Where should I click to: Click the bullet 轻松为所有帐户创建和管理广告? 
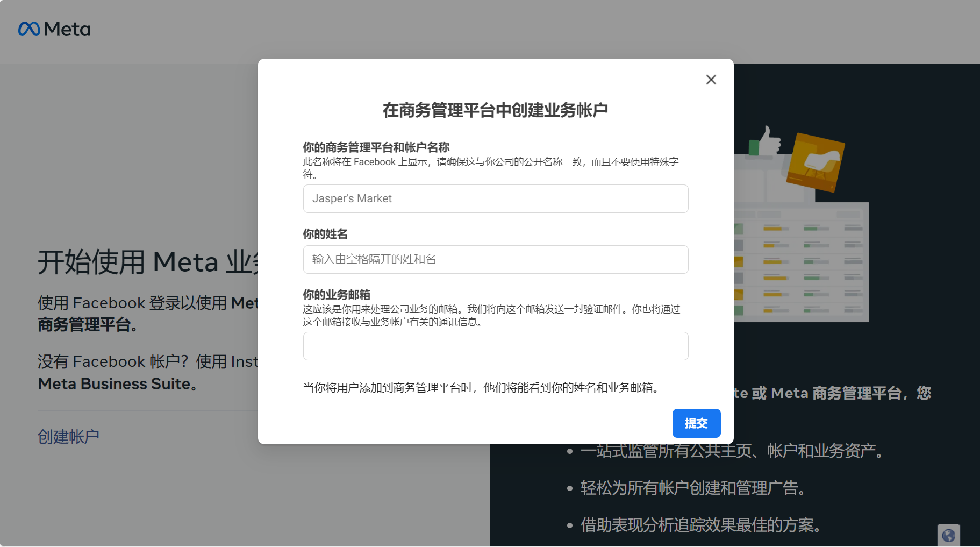tap(692, 488)
